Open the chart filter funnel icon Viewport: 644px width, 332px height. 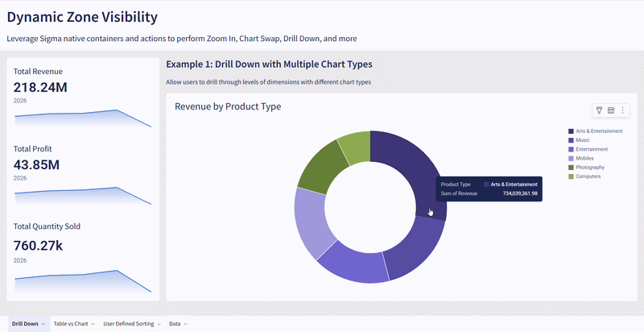(598, 110)
